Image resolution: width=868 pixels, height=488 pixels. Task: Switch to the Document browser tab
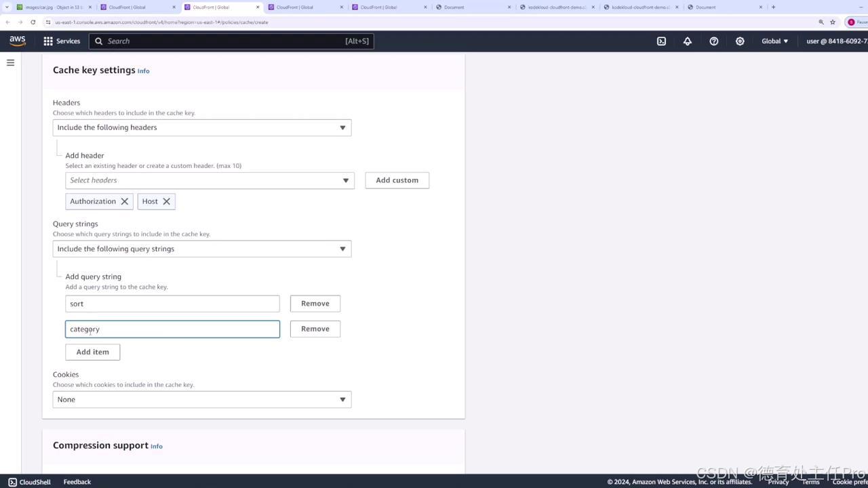[x=453, y=7]
